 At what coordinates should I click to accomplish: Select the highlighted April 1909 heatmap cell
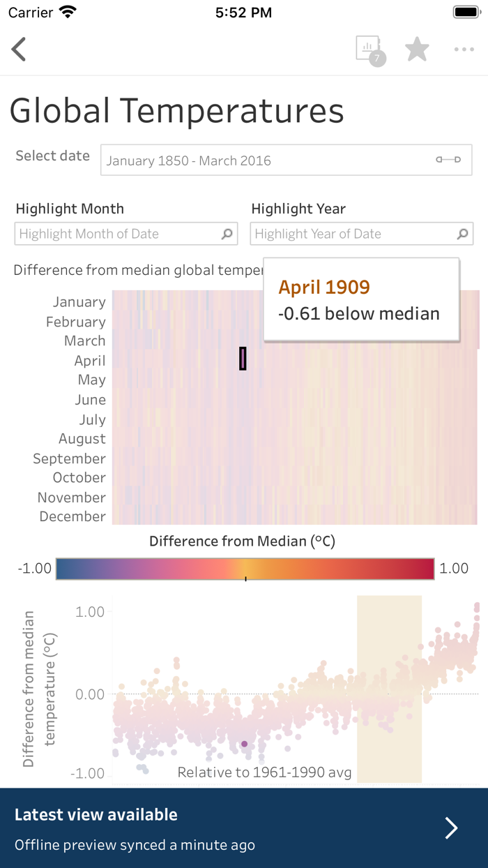coord(243,358)
